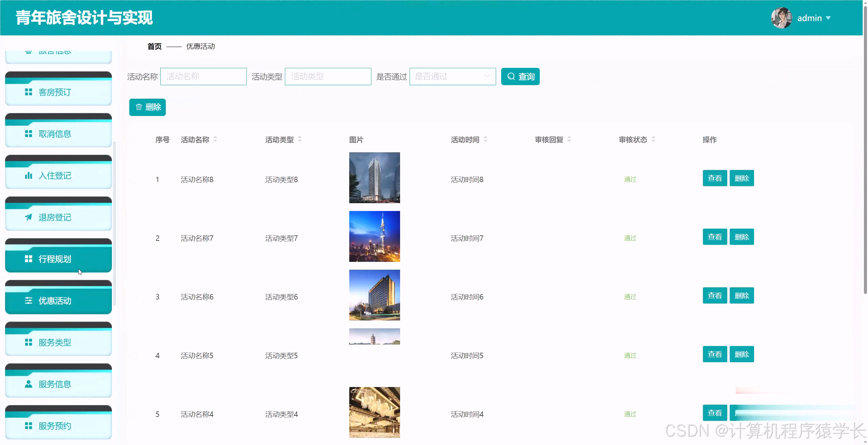Click the trash icon on 删除 button
Screen dimensions: 868x445
coord(138,107)
